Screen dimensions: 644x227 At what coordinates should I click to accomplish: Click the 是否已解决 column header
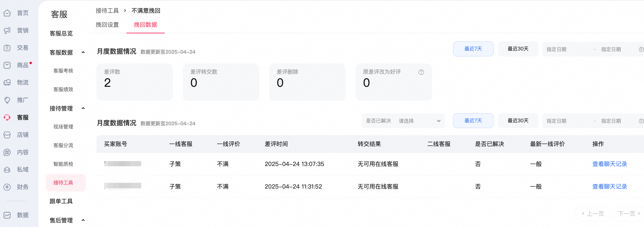pyautogui.click(x=489, y=144)
